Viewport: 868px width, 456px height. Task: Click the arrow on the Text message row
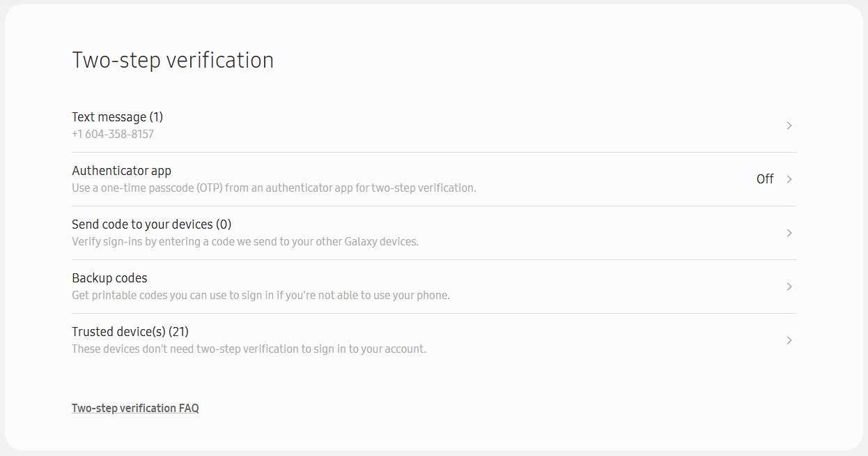click(x=789, y=126)
